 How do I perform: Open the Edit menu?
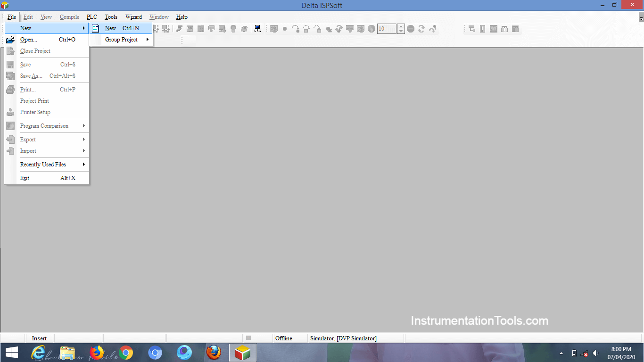(28, 17)
